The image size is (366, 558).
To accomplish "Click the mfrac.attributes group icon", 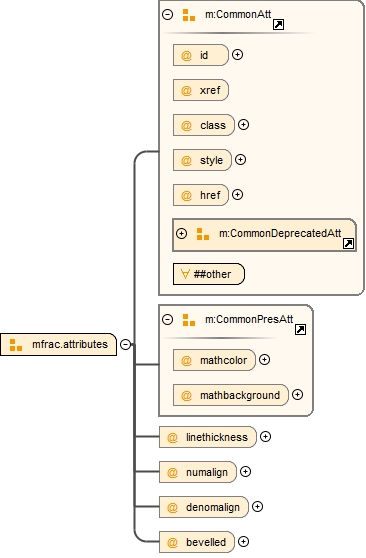I will (16, 345).
